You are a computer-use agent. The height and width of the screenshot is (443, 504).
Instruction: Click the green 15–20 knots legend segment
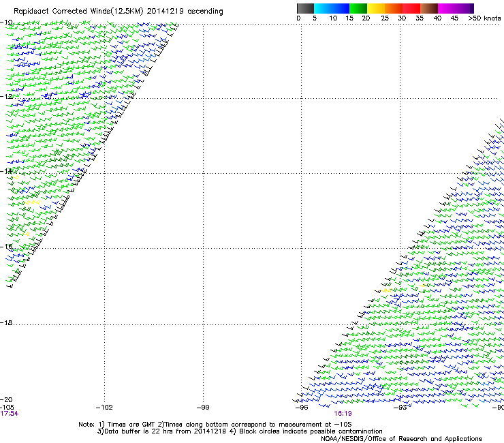click(358, 9)
